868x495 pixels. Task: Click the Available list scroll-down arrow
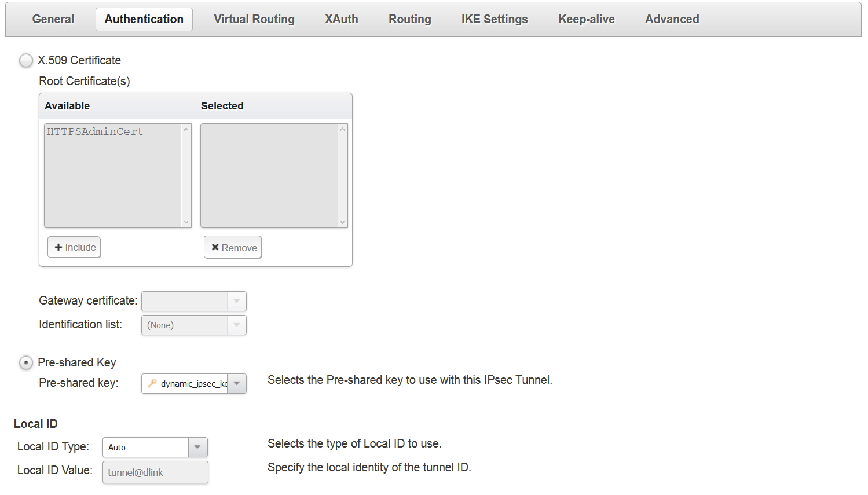(186, 222)
